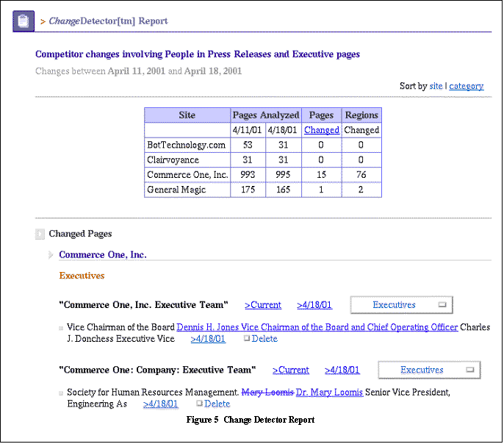Click the 175 cell for General Magic

pos(248,190)
